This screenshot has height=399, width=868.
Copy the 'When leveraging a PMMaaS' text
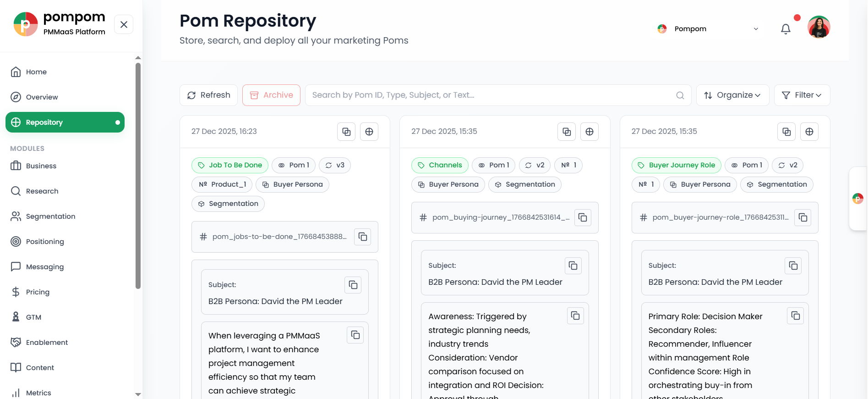click(355, 335)
